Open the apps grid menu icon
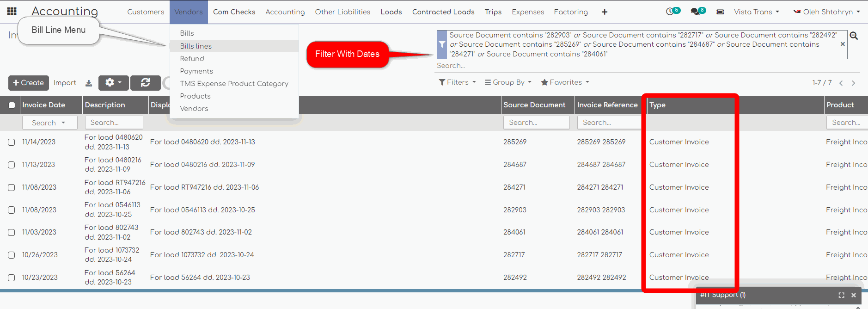 (x=12, y=12)
